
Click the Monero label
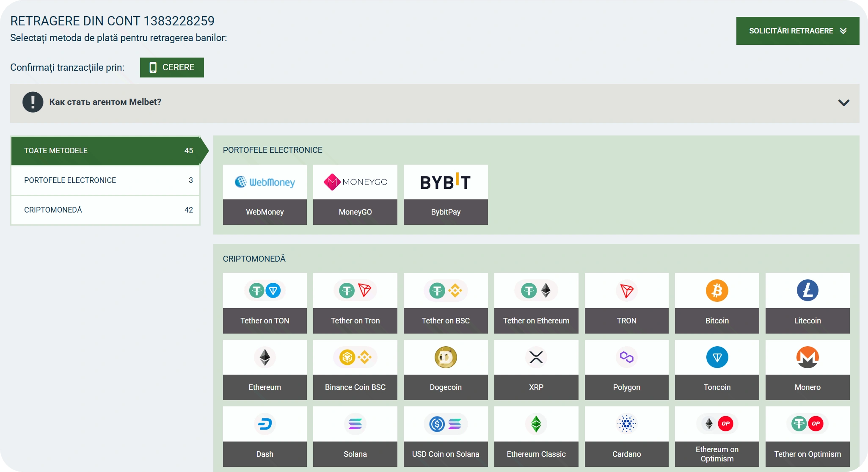coord(807,387)
